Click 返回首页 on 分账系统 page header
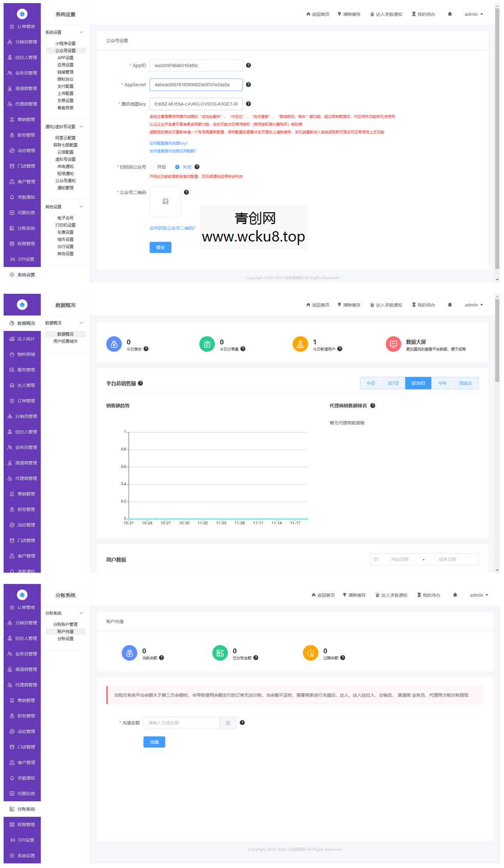This screenshot has height=868, width=504. pos(323,595)
